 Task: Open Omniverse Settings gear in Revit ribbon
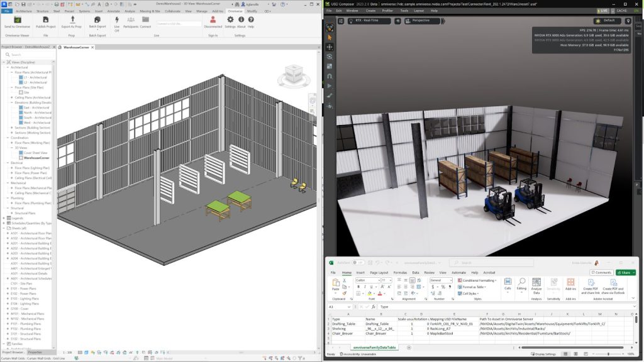230,20
